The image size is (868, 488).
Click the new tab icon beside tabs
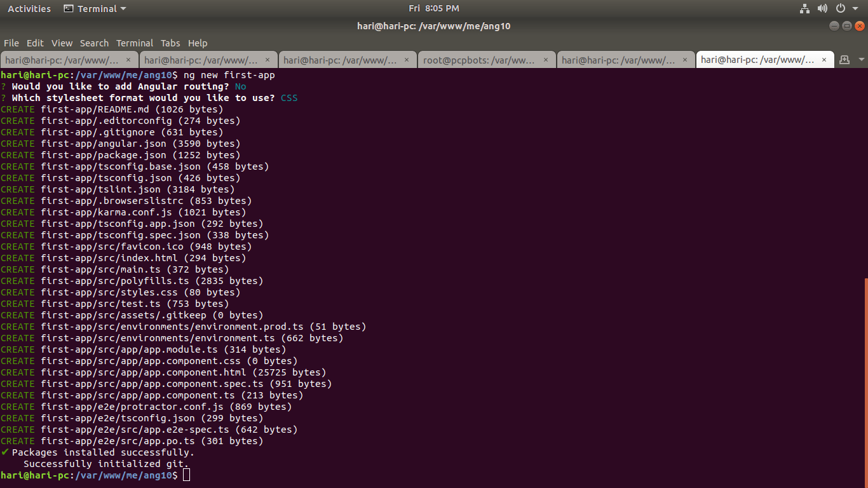[844, 60]
